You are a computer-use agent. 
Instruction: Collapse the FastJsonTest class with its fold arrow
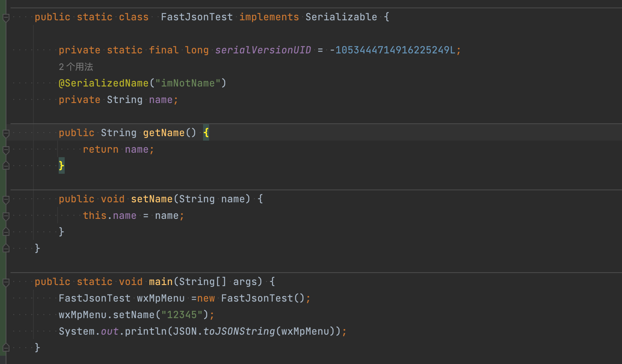6,17
